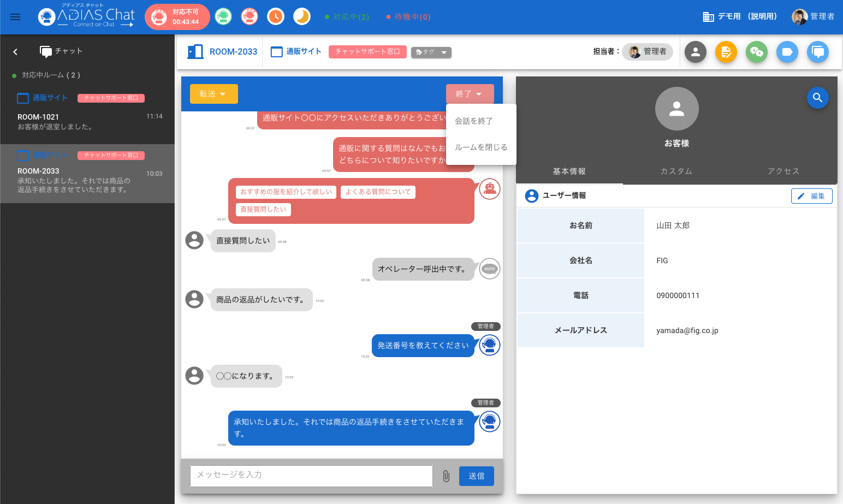
Task: Go back using sidebar left arrow
Action: click(15, 51)
